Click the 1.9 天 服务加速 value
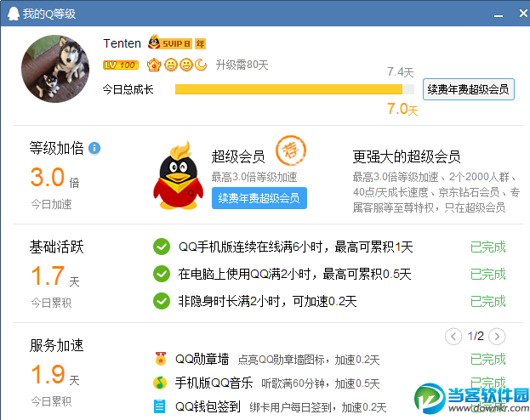The width and height of the screenshot is (530, 420). pos(54,375)
